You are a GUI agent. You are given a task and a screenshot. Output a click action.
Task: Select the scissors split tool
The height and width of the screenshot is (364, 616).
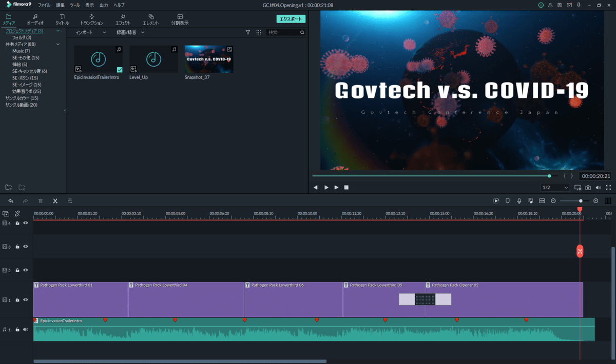point(55,201)
